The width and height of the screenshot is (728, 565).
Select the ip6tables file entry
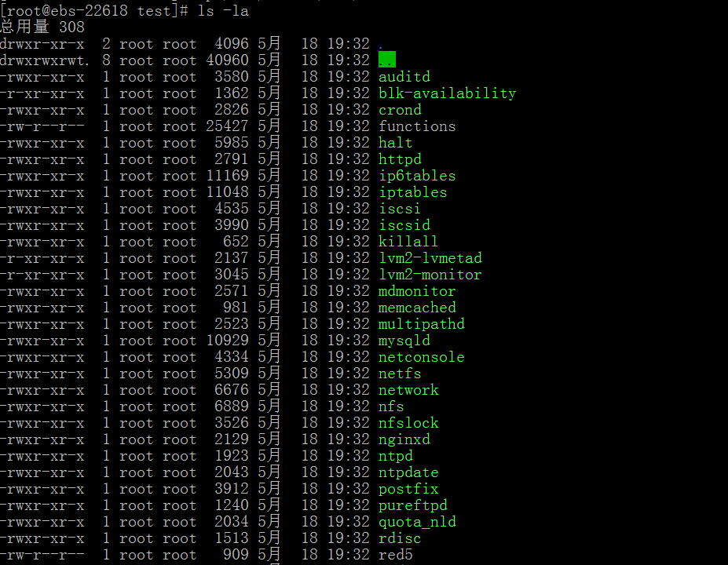coord(417,176)
